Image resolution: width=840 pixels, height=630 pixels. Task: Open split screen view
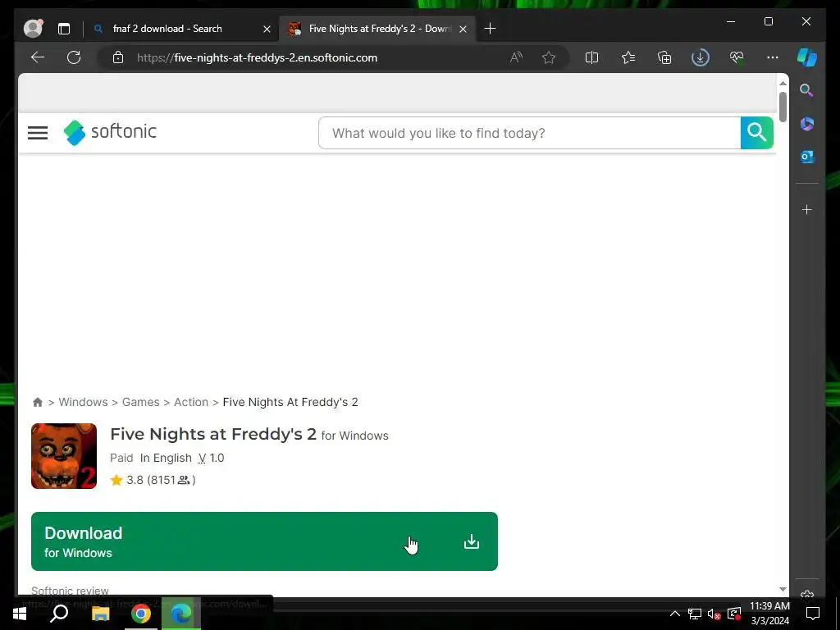pyautogui.click(x=591, y=57)
